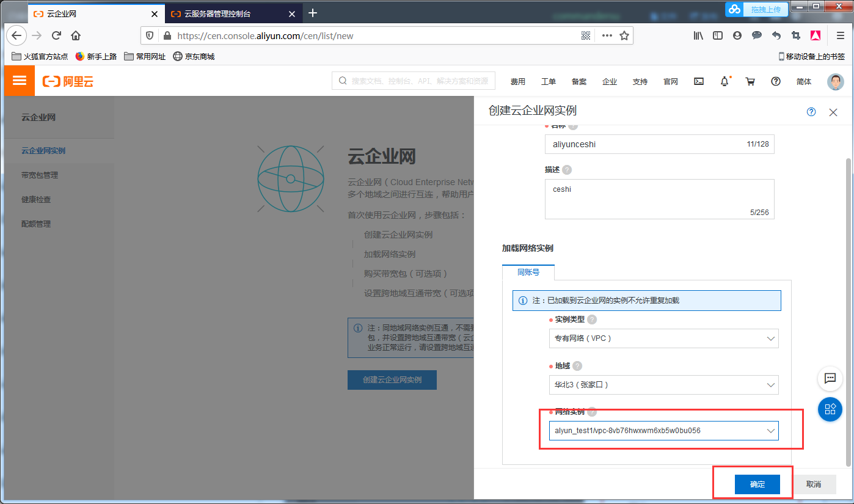Open the 实例类型 dropdown showing 专有网络（VPC）
Screen dimensions: 854x504
coord(663,338)
